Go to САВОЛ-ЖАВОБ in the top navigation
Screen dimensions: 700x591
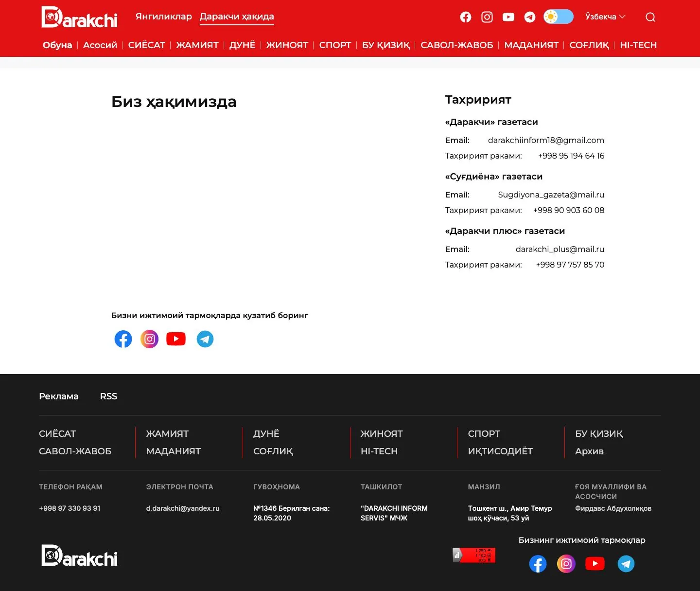[457, 45]
